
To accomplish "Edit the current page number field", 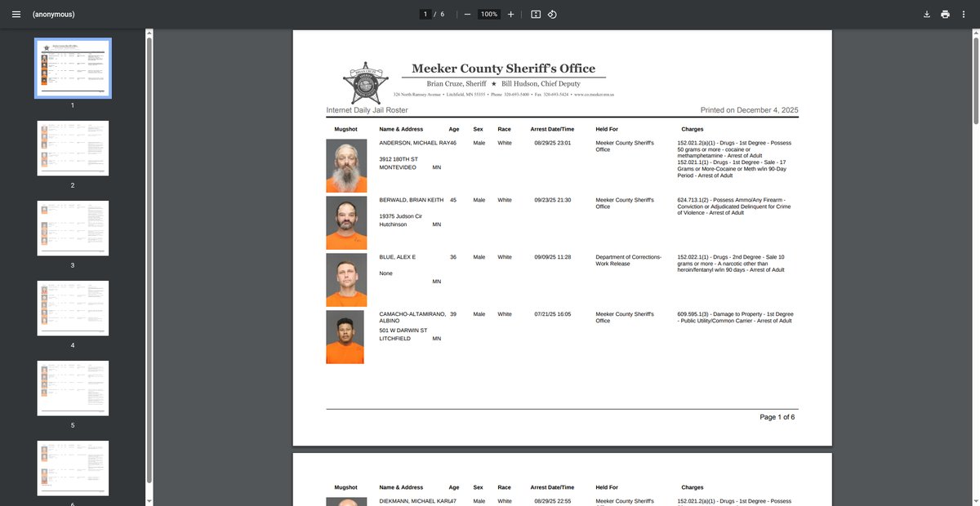I will 425,14.
